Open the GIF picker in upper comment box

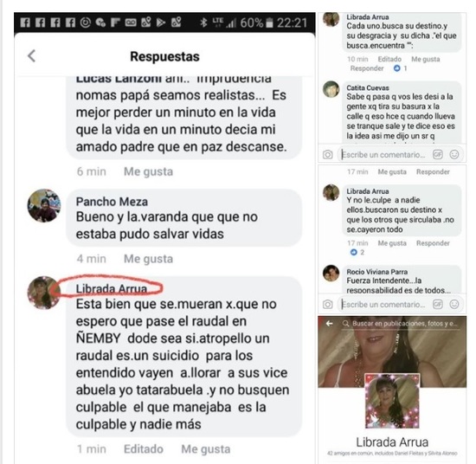pos(437,155)
